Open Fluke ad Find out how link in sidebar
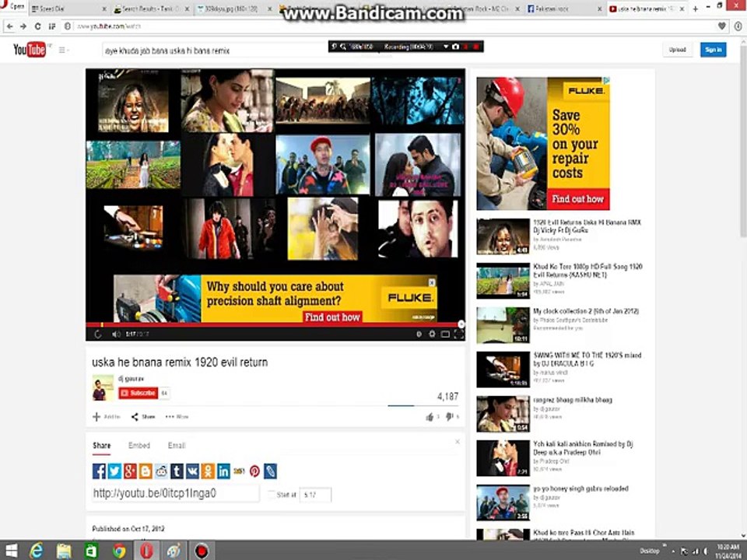The height and width of the screenshot is (560, 747). (x=578, y=199)
